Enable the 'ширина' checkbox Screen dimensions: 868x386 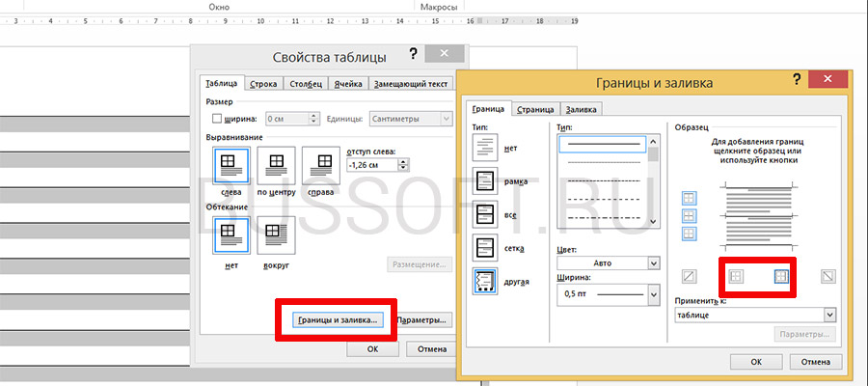coord(216,119)
